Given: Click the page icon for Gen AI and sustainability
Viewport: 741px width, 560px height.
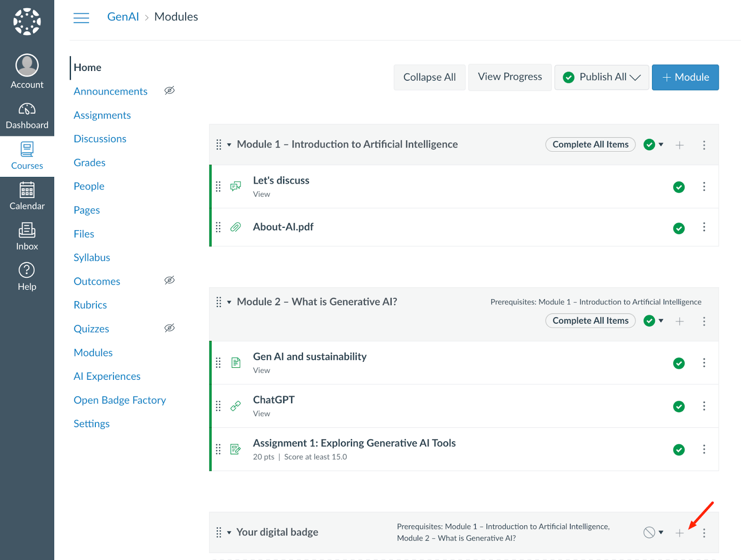Looking at the screenshot, I should click(x=236, y=363).
